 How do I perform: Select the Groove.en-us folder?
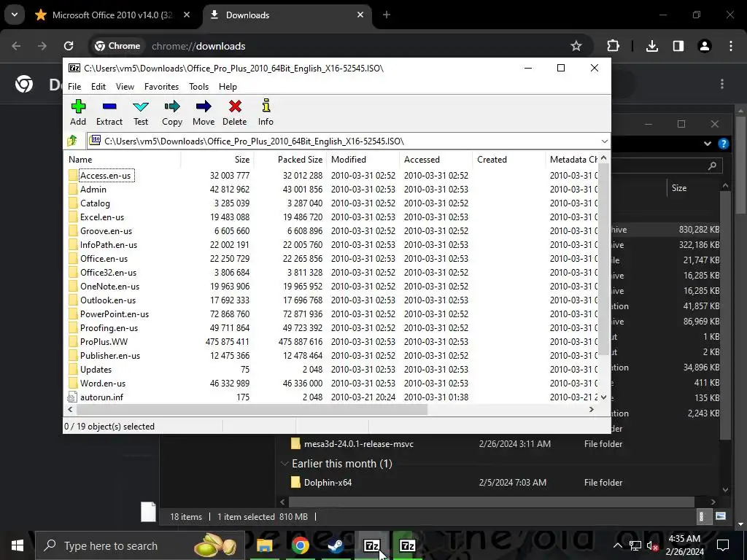point(106,231)
